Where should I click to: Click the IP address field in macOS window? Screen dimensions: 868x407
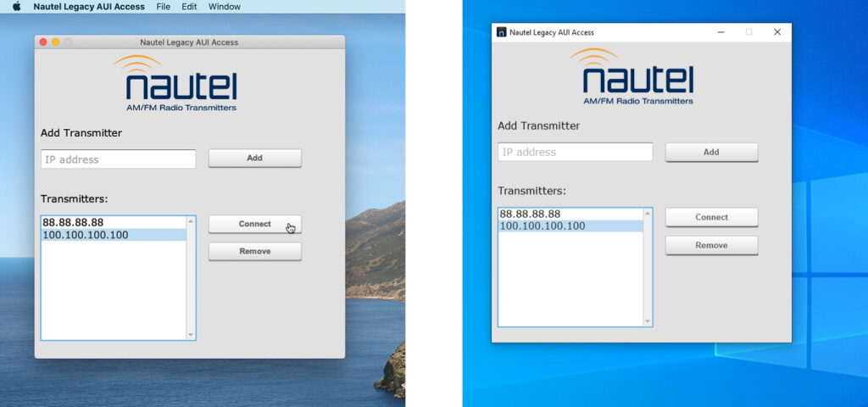tap(119, 159)
